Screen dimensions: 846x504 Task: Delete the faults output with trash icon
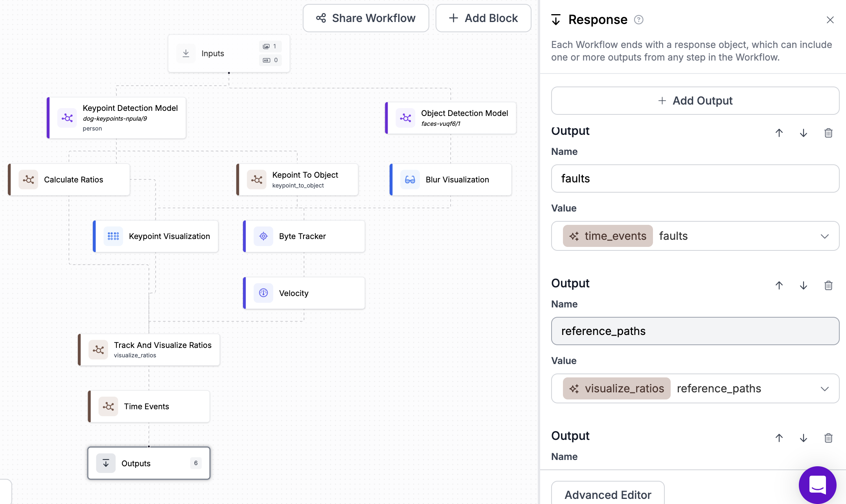[828, 133]
